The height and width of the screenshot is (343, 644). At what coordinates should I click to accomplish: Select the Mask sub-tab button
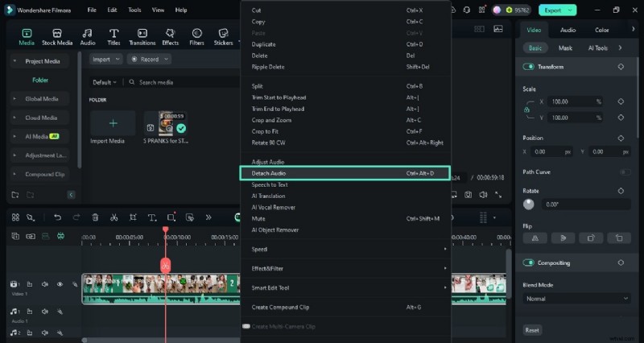point(565,48)
